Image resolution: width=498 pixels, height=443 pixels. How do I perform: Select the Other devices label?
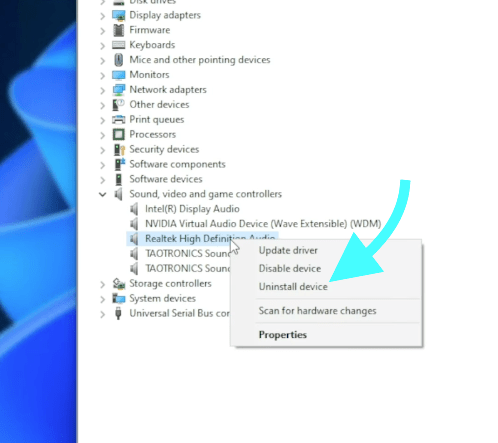[159, 105]
